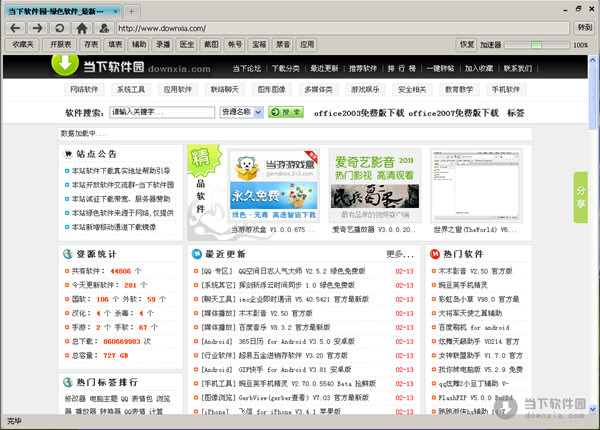Screen dimensions: 600x430
Task: Click the 录播 toolbar button
Action: [x=163, y=45]
